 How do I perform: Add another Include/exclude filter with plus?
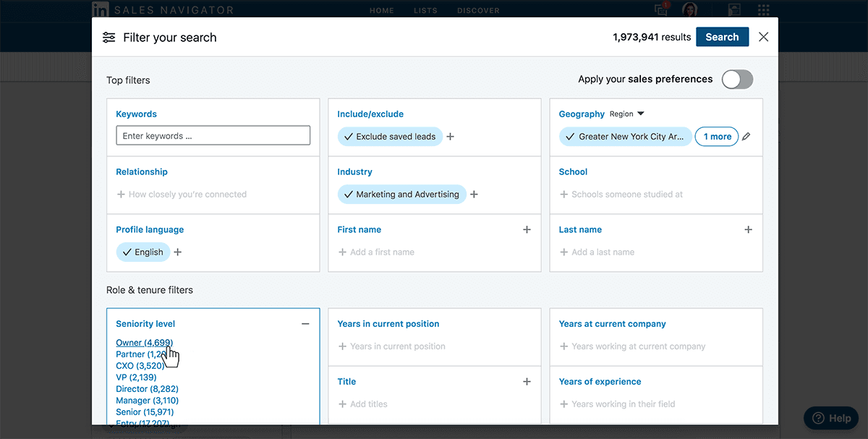tap(450, 136)
